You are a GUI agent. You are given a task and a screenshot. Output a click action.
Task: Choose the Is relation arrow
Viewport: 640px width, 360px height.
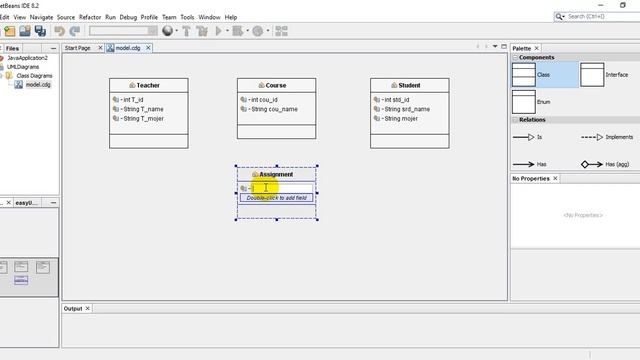528,137
